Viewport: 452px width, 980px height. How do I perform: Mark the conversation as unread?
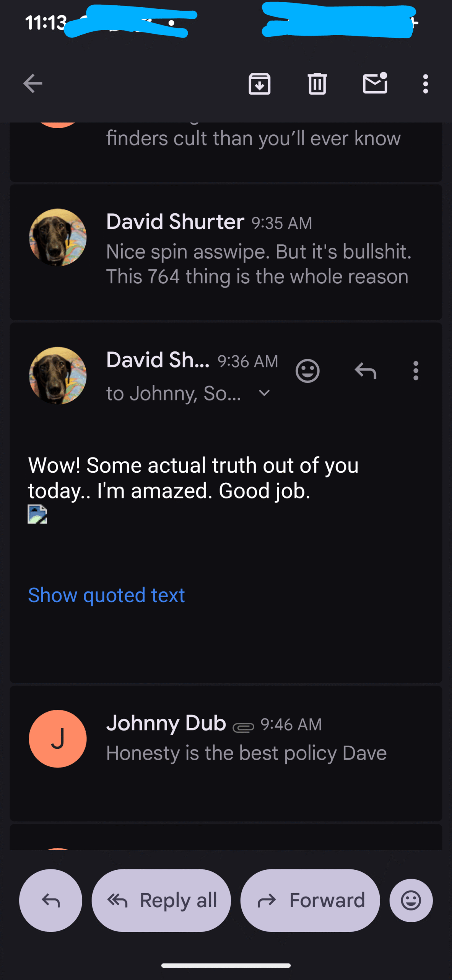375,83
